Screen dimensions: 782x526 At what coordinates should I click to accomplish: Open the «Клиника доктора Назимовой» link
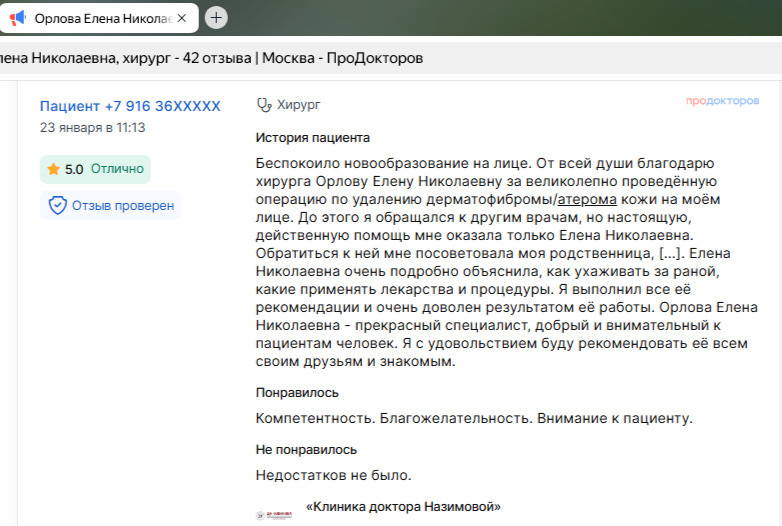pyautogui.click(x=403, y=507)
